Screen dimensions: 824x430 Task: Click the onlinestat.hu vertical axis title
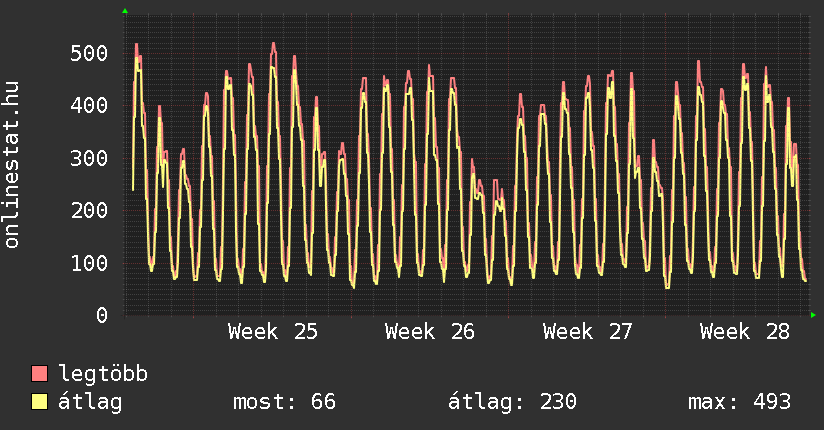11,164
